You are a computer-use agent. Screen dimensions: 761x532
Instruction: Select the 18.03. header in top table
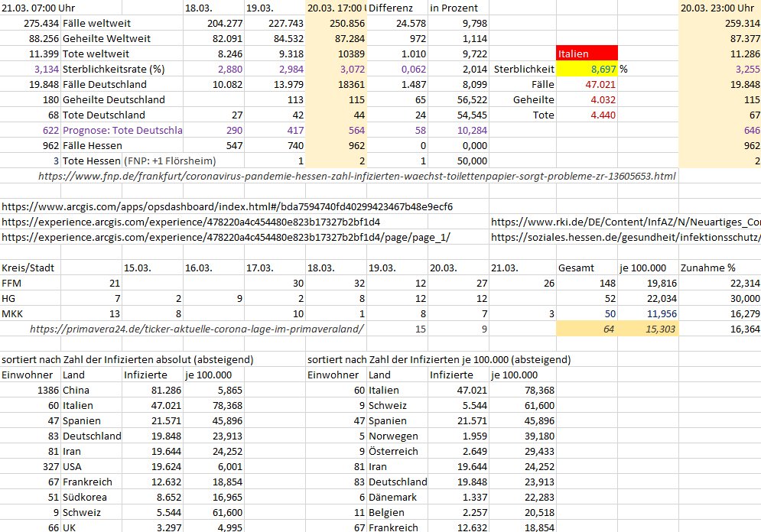click(213, 8)
